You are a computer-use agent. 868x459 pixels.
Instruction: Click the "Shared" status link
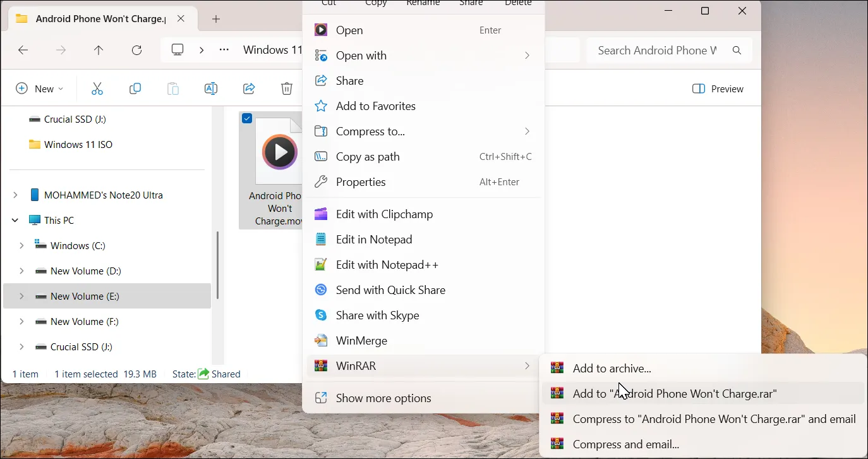[225, 374]
